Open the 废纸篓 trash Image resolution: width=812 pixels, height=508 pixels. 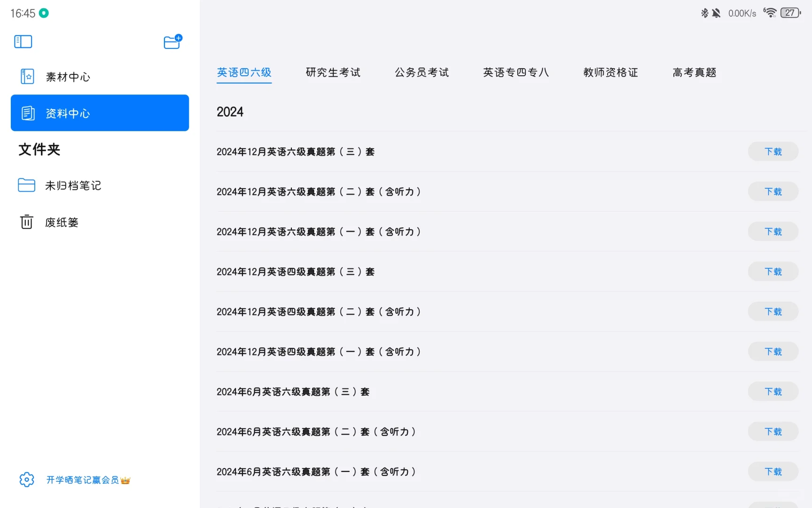61,222
